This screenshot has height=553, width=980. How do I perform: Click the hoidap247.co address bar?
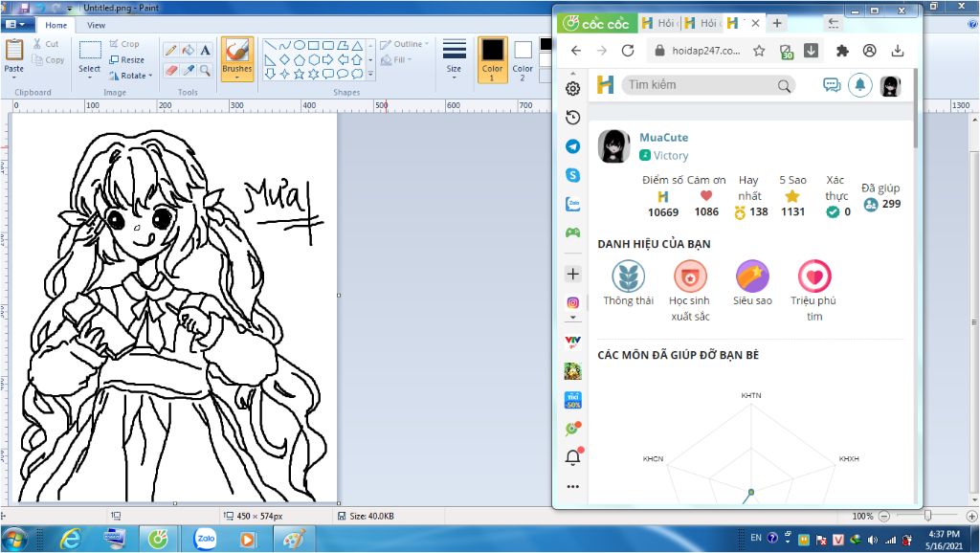(x=705, y=51)
